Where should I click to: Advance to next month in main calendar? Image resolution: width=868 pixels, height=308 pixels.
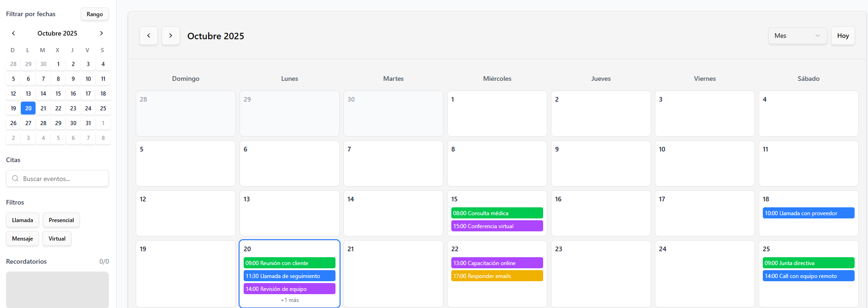pos(171,36)
